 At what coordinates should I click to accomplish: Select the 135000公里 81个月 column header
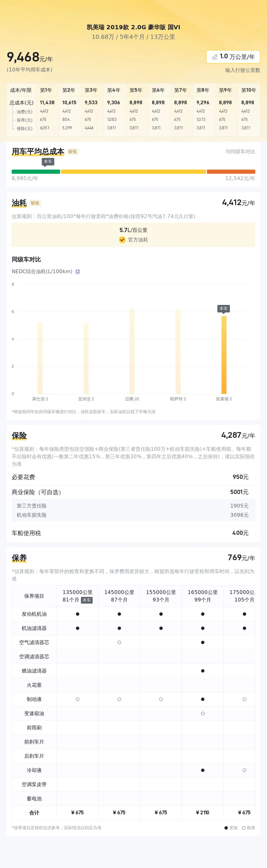77,596
